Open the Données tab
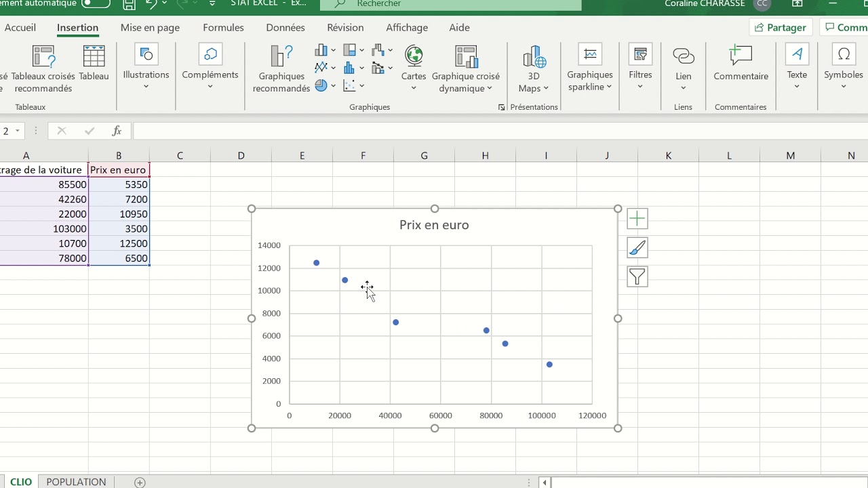Screen dimensions: 868x488 point(285,28)
